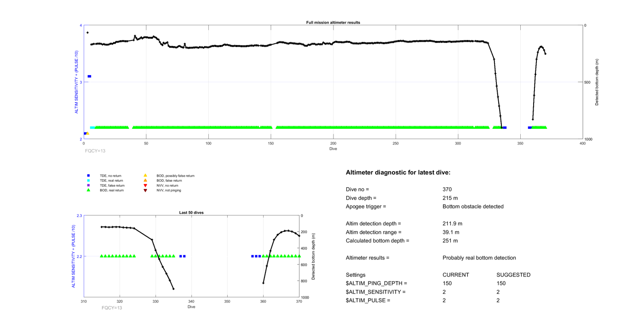Select the 'NVV, no return' legend label
This screenshot has height=334, width=644.
tap(167, 185)
